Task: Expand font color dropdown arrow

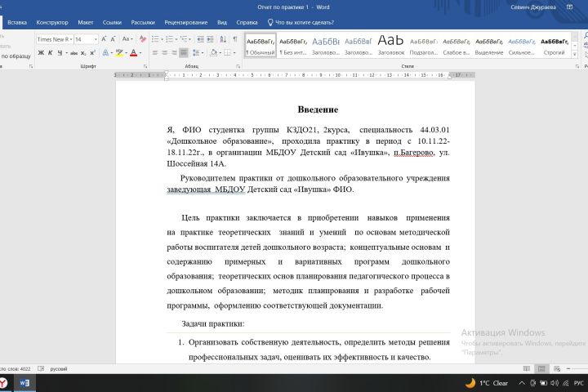Action: pyautogui.click(x=140, y=53)
